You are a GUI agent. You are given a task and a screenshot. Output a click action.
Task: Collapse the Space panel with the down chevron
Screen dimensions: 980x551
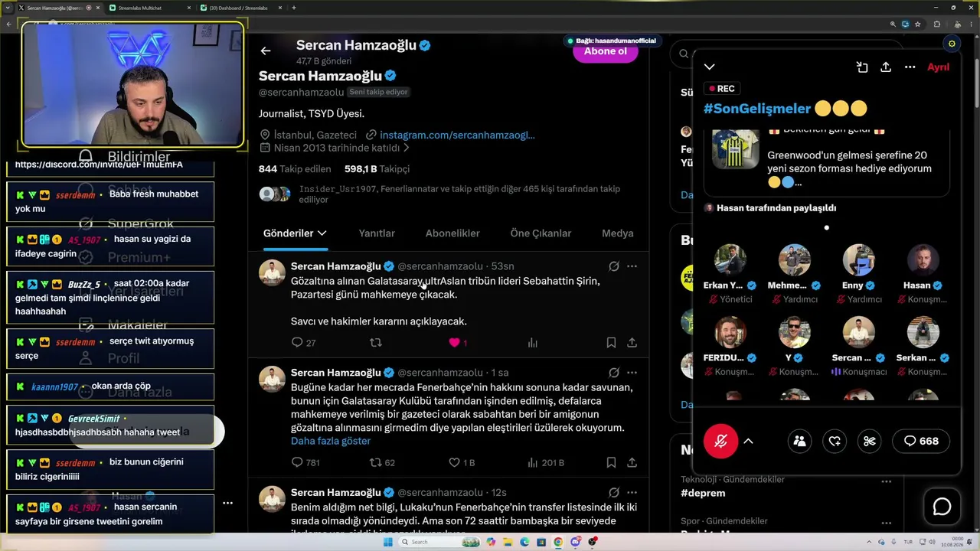tap(710, 67)
